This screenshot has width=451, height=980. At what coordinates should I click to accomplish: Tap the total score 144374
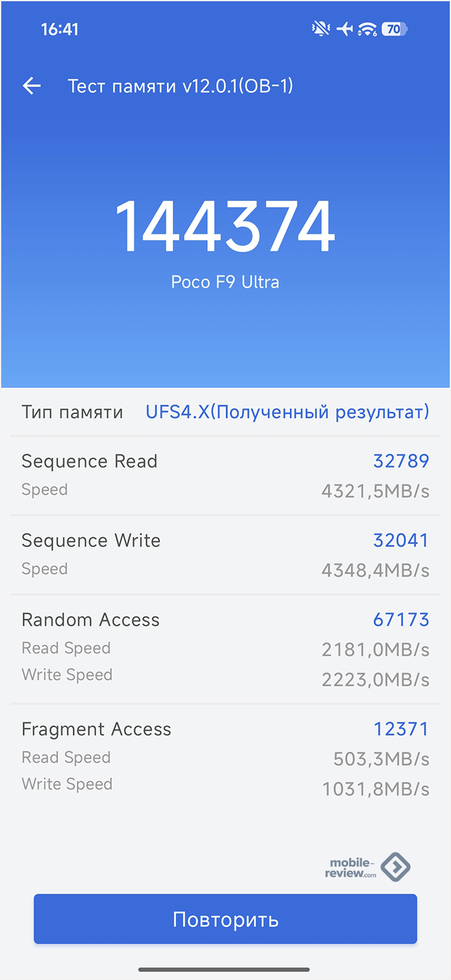tap(225, 226)
